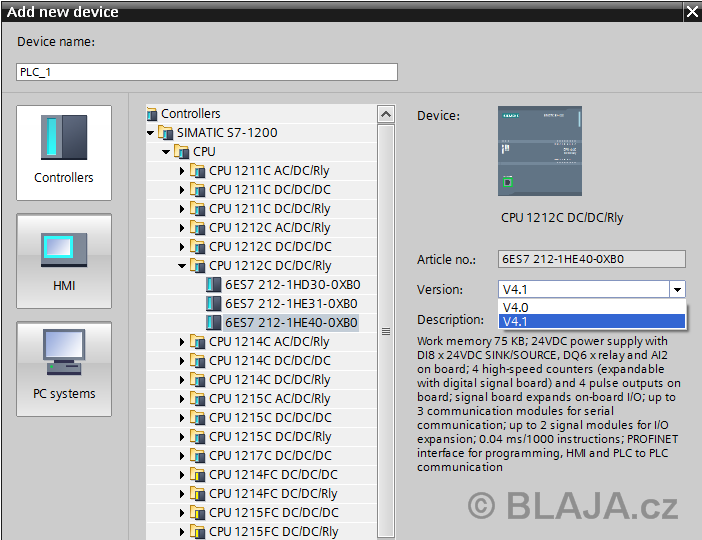This screenshot has height=540, width=702.
Task: Collapse the CPU folder node
Action: pyautogui.click(x=166, y=152)
